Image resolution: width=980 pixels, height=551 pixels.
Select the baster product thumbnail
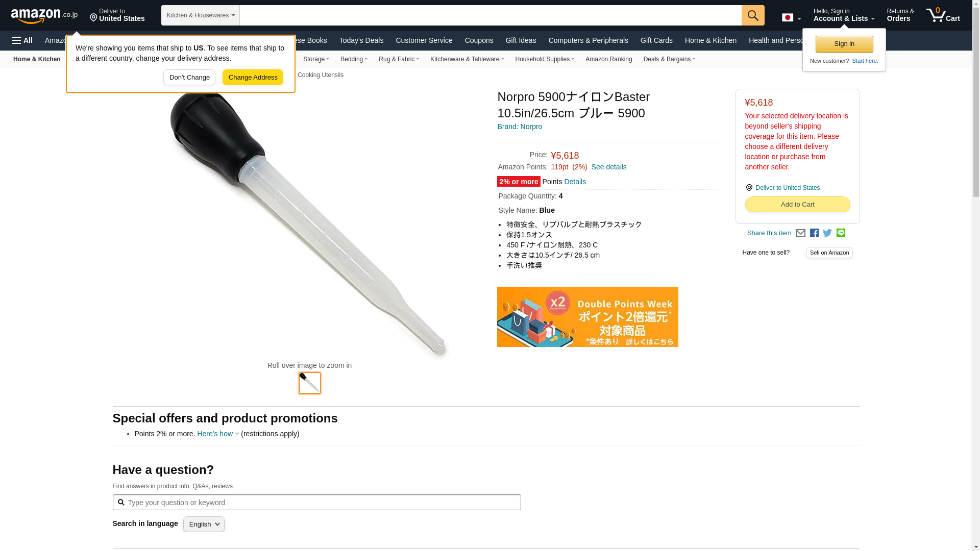pos(310,383)
